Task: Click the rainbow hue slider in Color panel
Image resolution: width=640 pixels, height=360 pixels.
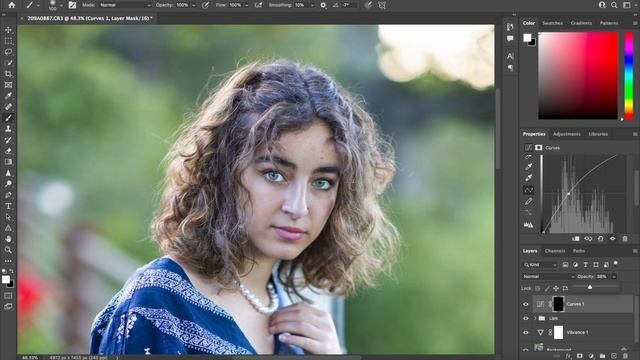Action: [x=629, y=76]
